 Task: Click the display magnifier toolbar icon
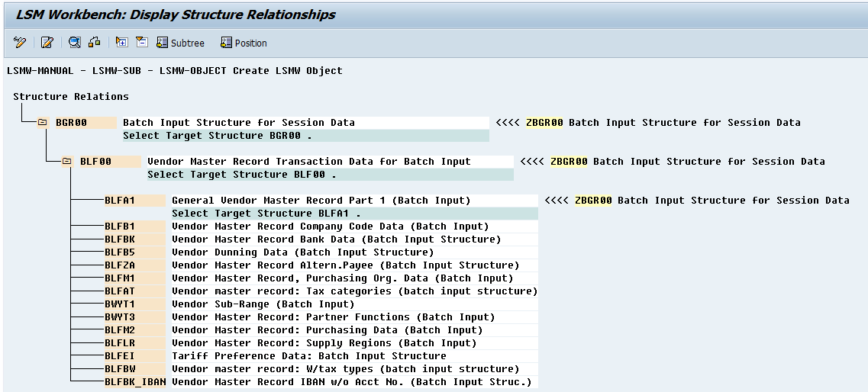click(74, 43)
